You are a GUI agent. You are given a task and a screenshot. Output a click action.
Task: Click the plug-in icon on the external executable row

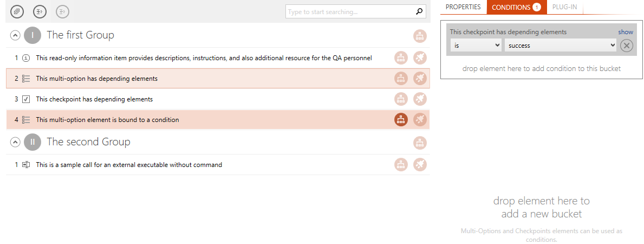(x=420, y=165)
